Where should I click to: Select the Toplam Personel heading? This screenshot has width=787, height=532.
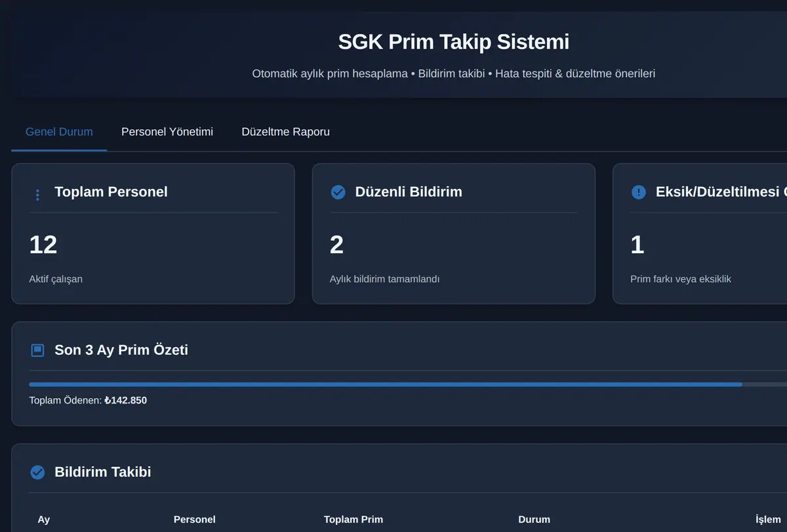[x=111, y=192]
